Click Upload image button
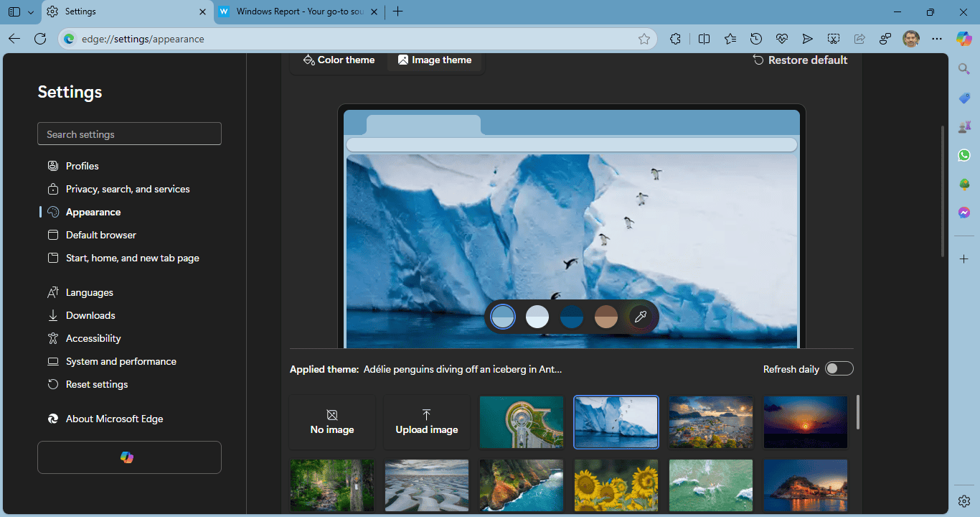This screenshot has width=980, height=517. pos(427,422)
